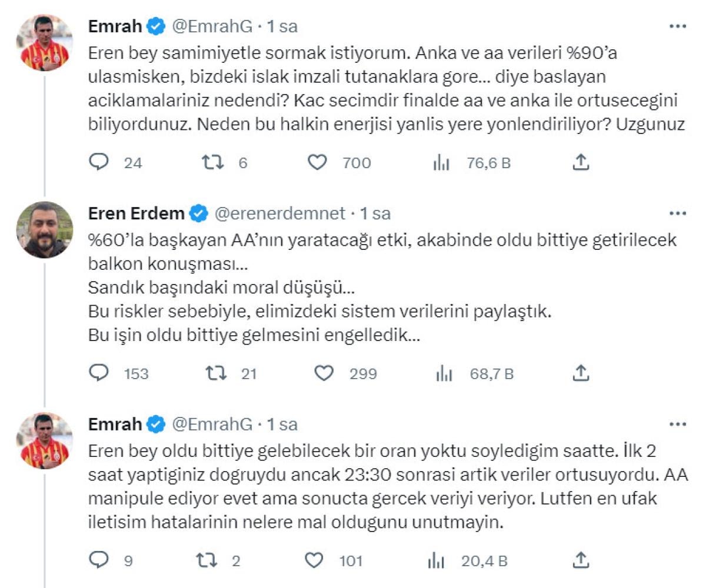Image resolution: width=706 pixels, height=588 pixels.
Task: Open more options on Eren Erdem's tweet
Action: 678,213
